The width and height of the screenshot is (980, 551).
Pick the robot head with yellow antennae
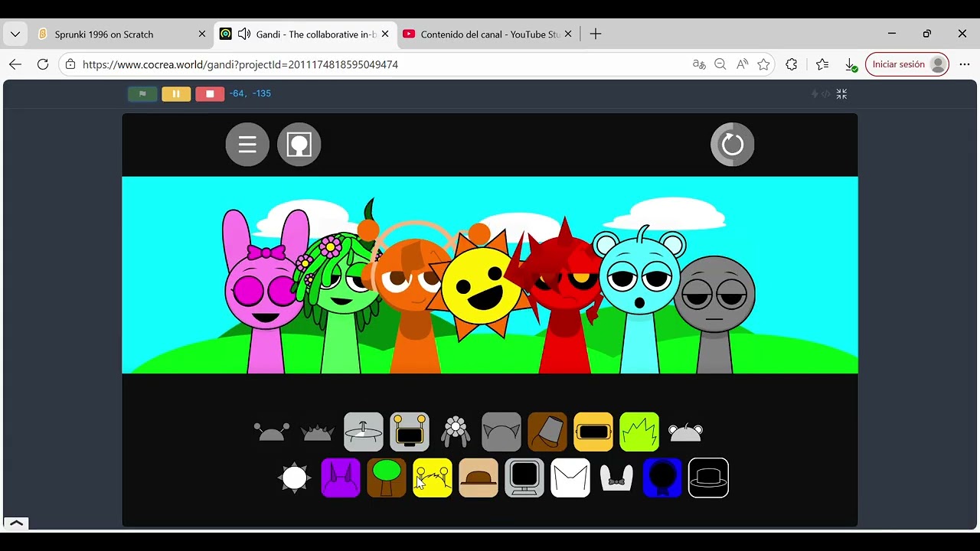(410, 432)
